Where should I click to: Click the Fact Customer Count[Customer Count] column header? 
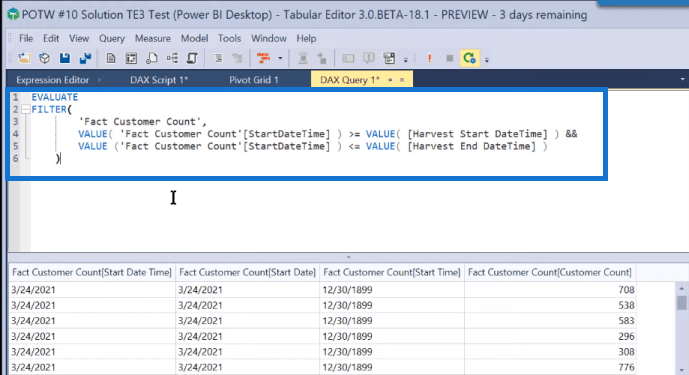point(550,273)
